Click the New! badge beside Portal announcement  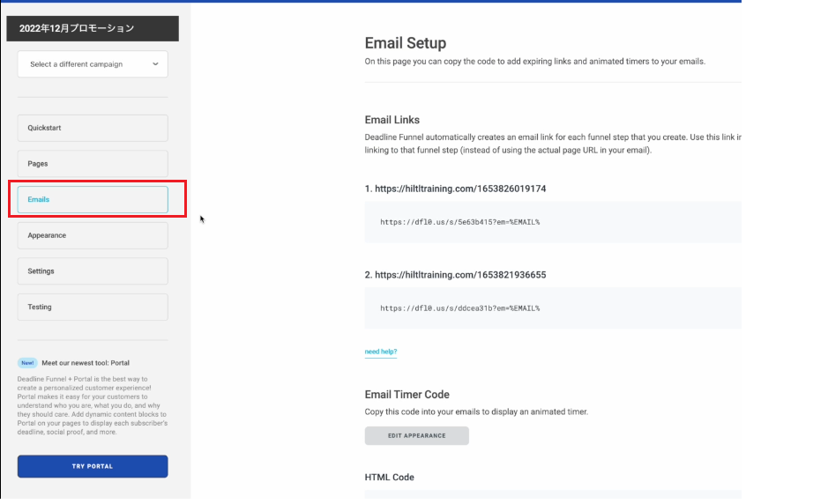click(x=27, y=363)
